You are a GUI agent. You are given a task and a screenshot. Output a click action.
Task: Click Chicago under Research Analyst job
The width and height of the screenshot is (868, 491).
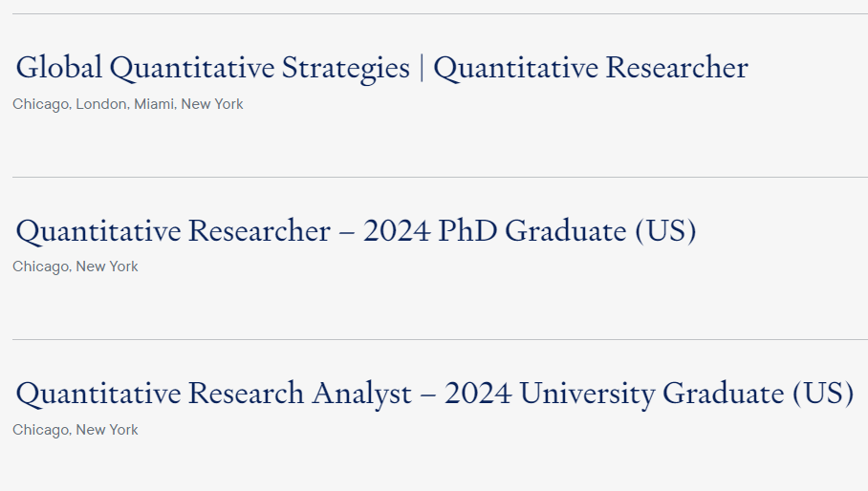click(40, 430)
